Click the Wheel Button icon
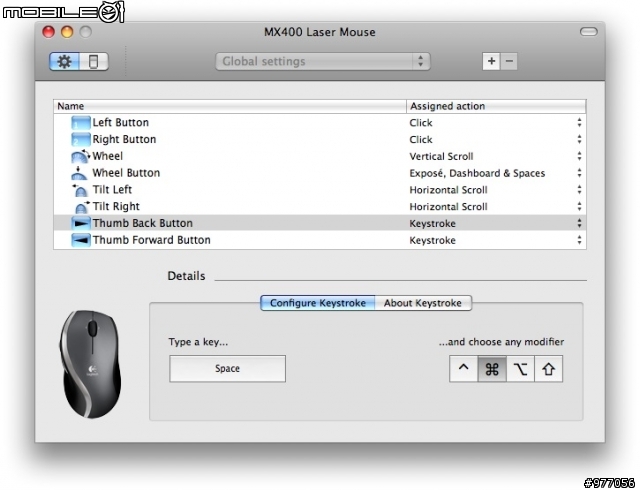The height and width of the screenshot is (491, 640). click(x=79, y=173)
